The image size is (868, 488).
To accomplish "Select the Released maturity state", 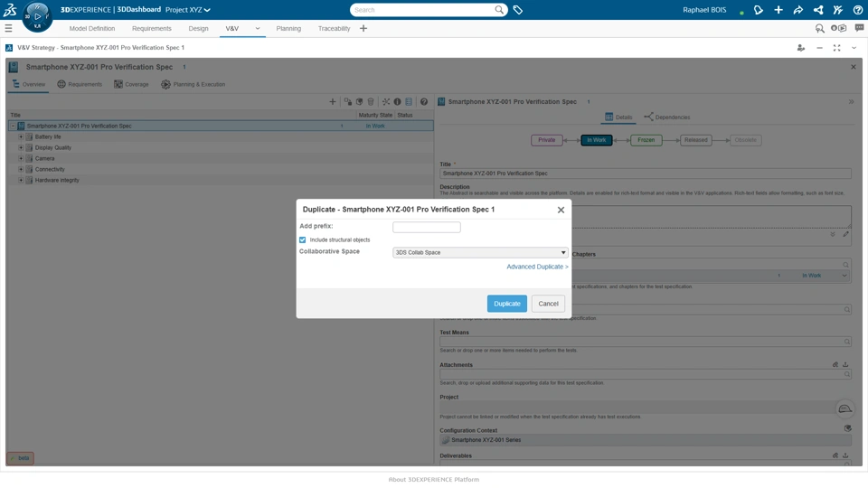I will pos(696,140).
